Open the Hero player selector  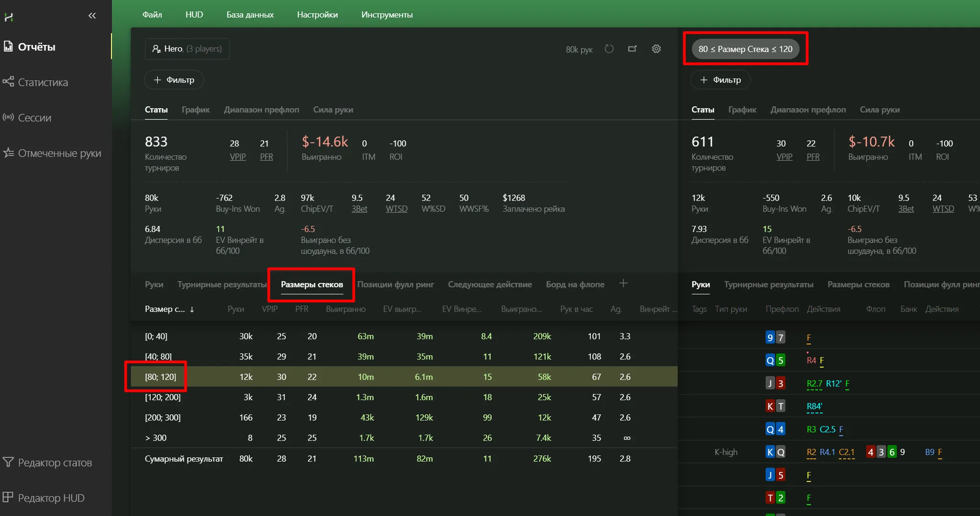(x=187, y=49)
